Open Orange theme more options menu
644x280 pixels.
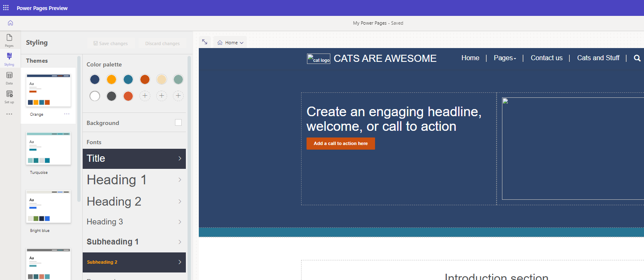[67, 114]
